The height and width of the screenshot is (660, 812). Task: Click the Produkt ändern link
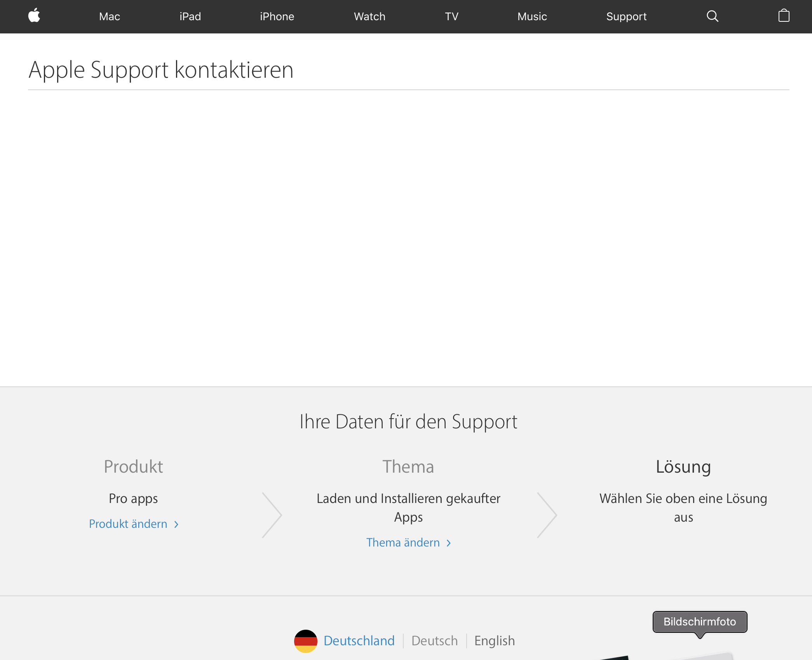128,524
